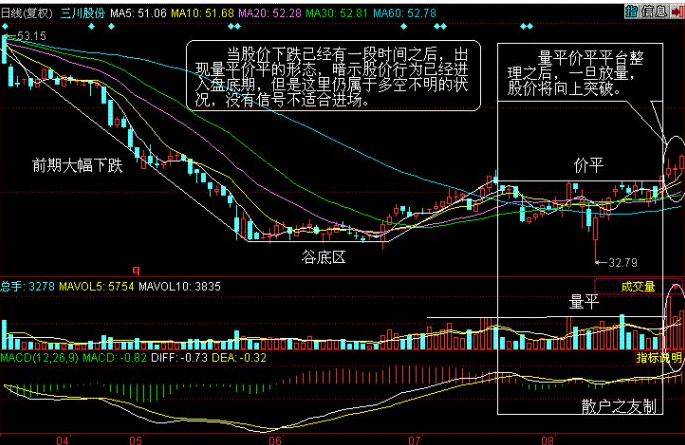Open 指标说明 indicator description
The width and height of the screenshot is (685, 445).
(659, 358)
